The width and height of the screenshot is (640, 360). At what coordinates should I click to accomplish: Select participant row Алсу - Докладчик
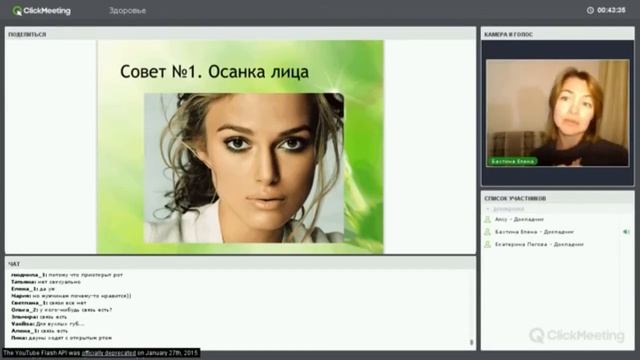558,220
